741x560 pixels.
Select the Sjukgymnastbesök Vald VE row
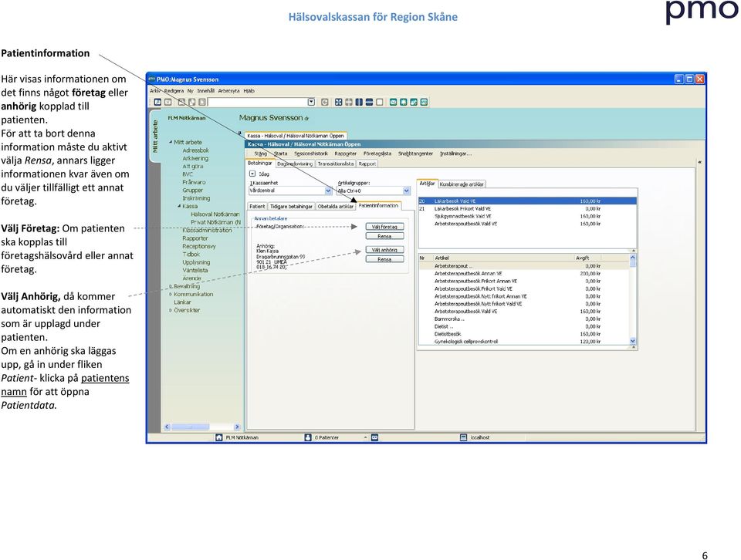tap(527, 216)
